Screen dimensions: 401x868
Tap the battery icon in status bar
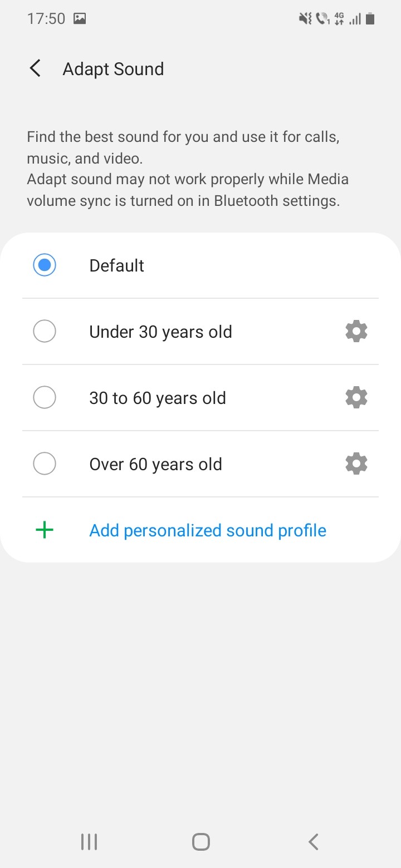click(x=370, y=19)
